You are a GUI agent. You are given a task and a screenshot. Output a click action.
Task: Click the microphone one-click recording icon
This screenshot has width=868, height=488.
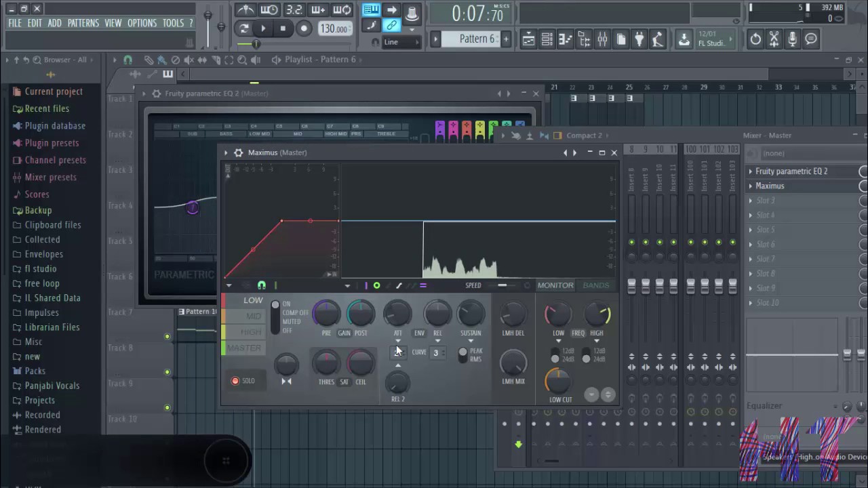[x=792, y=39]
